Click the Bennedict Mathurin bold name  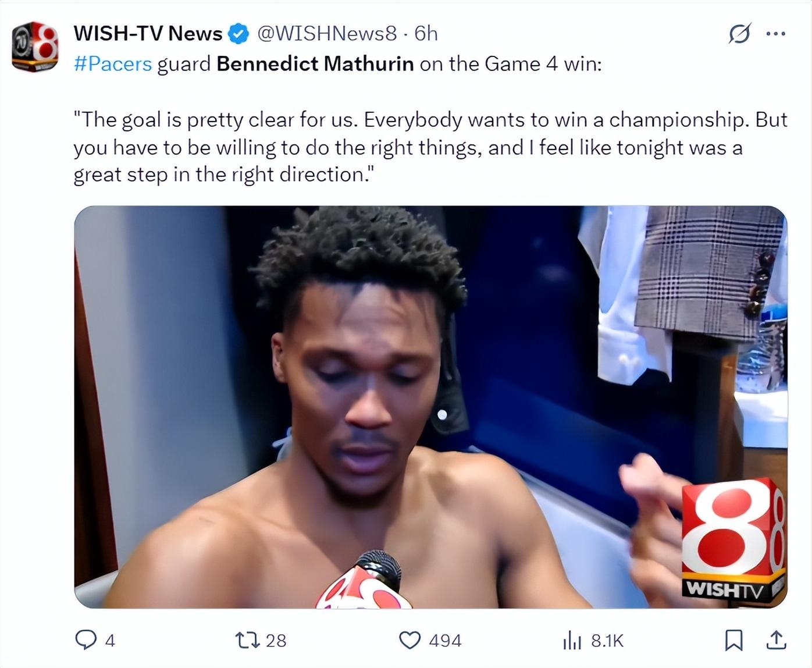point(315,63)
